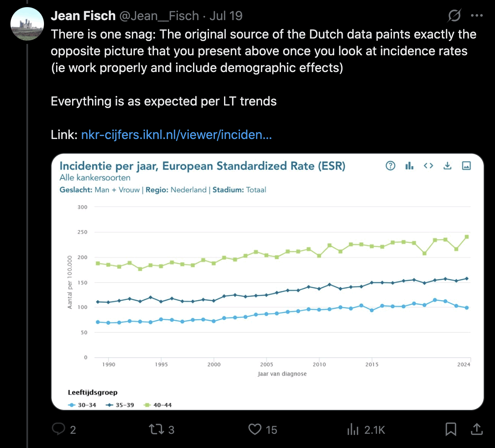The image size is (495, 448).
Task: Open Jean Fisch's profile name
Action: coord(83,16)
